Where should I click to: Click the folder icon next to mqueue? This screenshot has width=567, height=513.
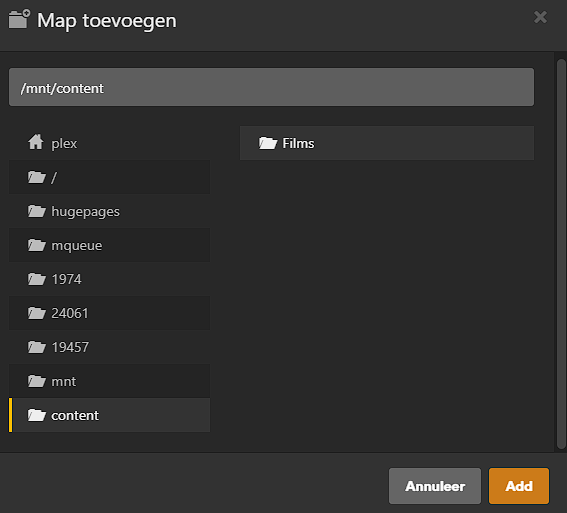pyautogui.click(x=37, y=245)
